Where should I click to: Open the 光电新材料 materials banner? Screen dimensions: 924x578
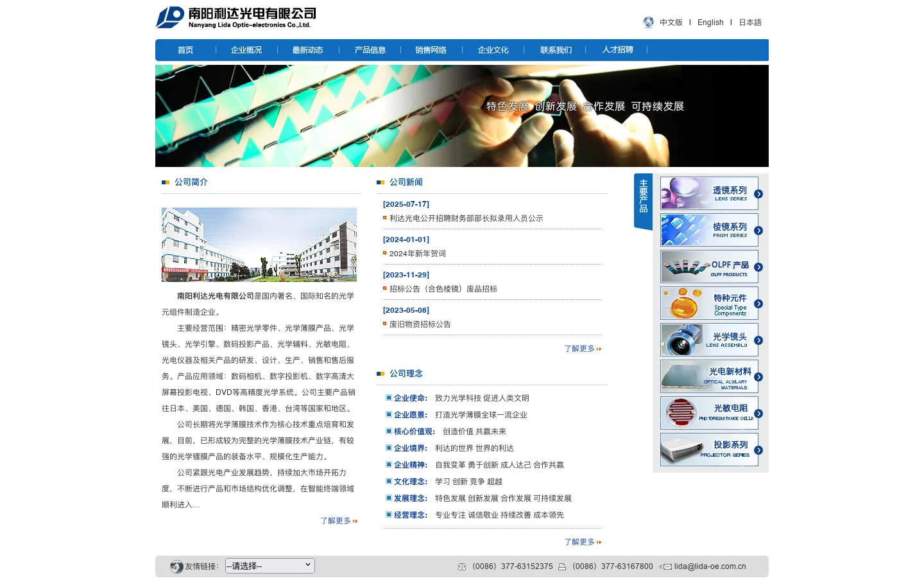(x=709, y=376)
